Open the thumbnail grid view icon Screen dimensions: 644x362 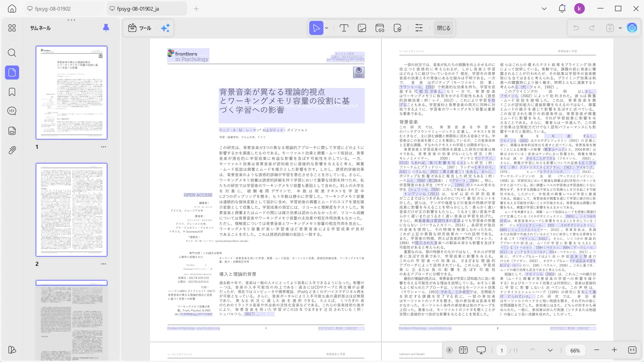point(12,28)
